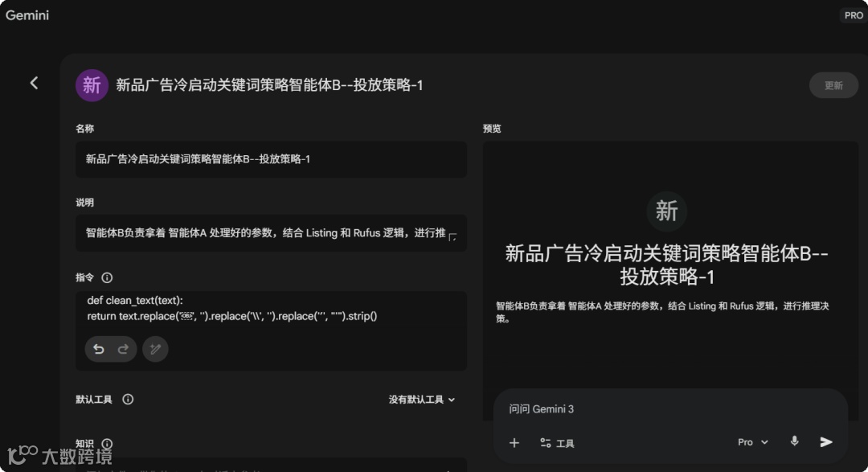Click the instructions code text area
Screen dimensions: 868x472
click(272, 309)
